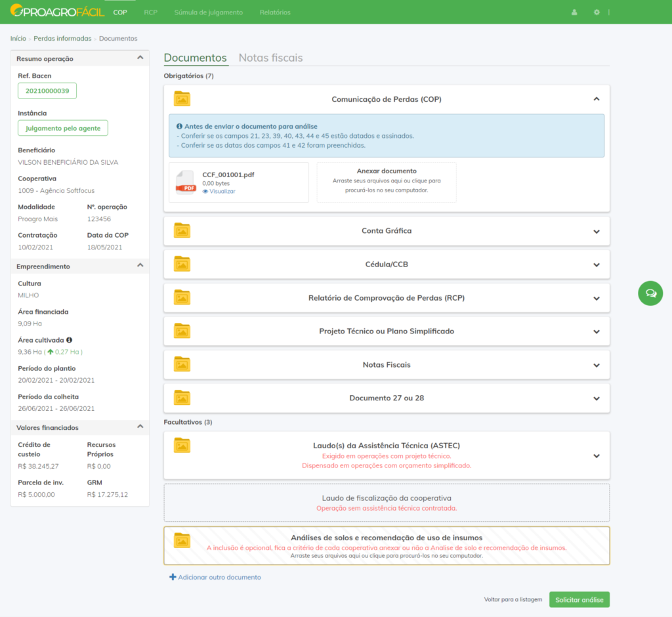
Task: Open the settings gear icon
Action: pos(597,12)
